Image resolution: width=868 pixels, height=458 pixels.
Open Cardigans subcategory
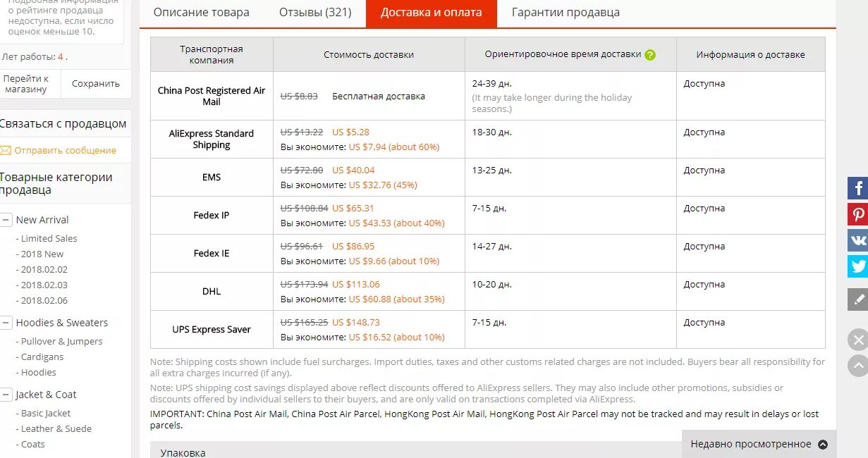point(42,357)
